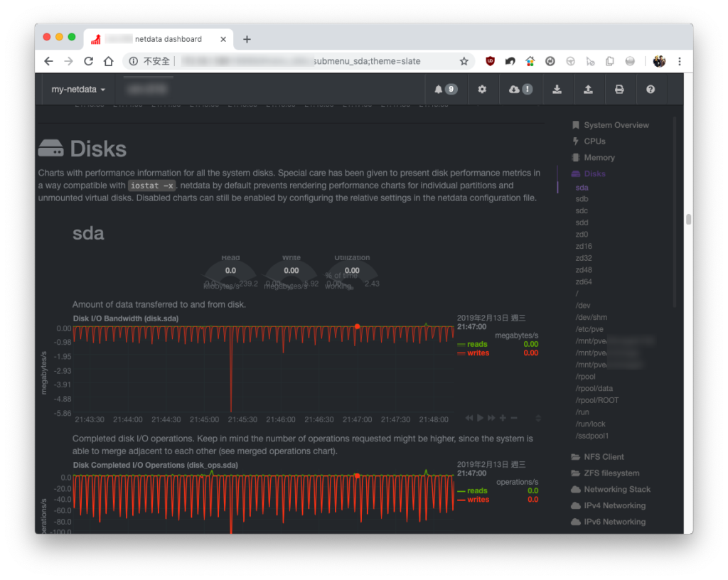Open the my-netdata dropdown
This screenshot has height=580, width=728.
coord(78,89)
